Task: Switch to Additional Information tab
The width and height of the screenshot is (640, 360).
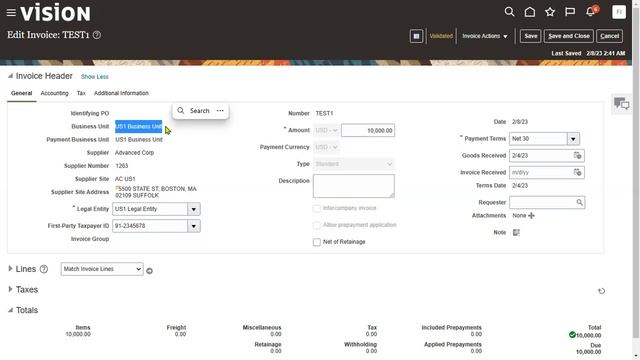Action: 121,93
